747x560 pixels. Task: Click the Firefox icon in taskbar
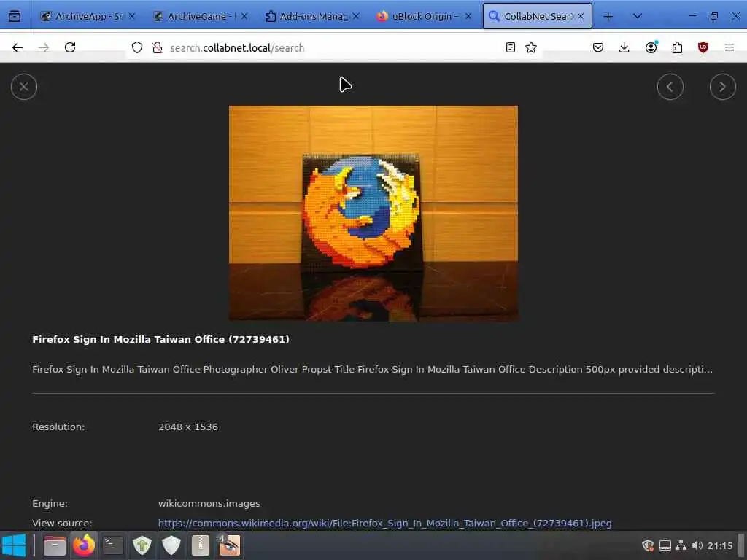(84, 545)
